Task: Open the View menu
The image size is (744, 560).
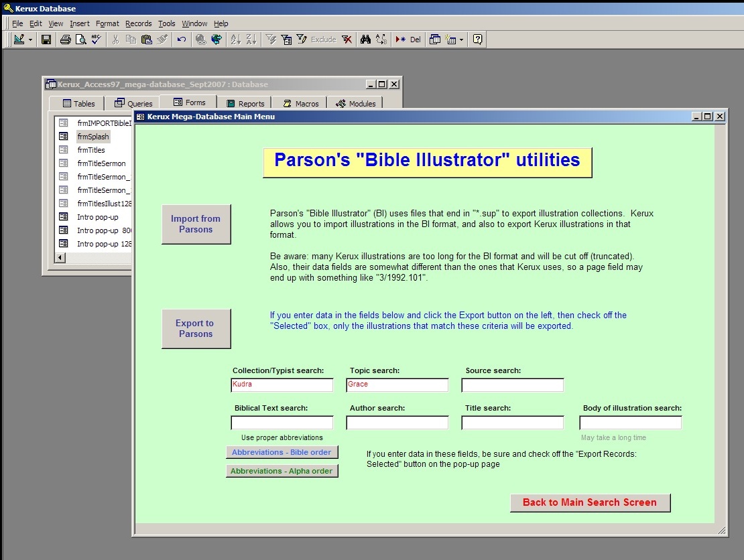Action: coord(56,23)
